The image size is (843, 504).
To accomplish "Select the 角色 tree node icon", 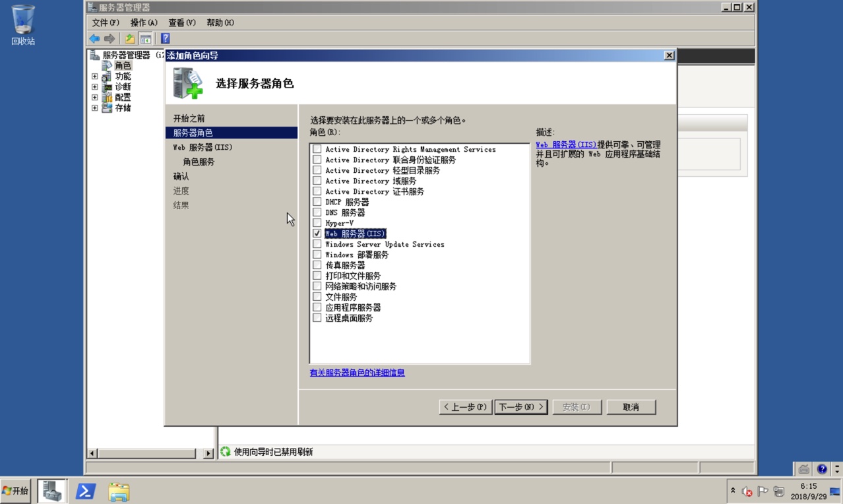I will (107, 65).
